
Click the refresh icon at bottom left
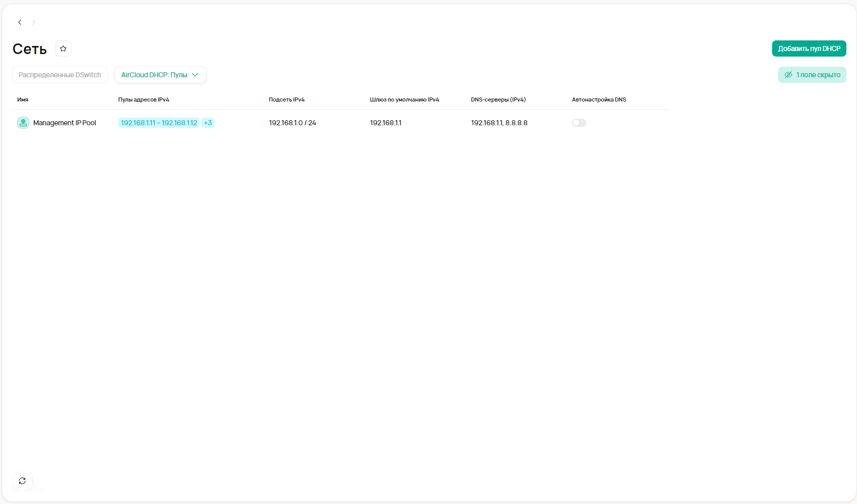tap(22, 481)
